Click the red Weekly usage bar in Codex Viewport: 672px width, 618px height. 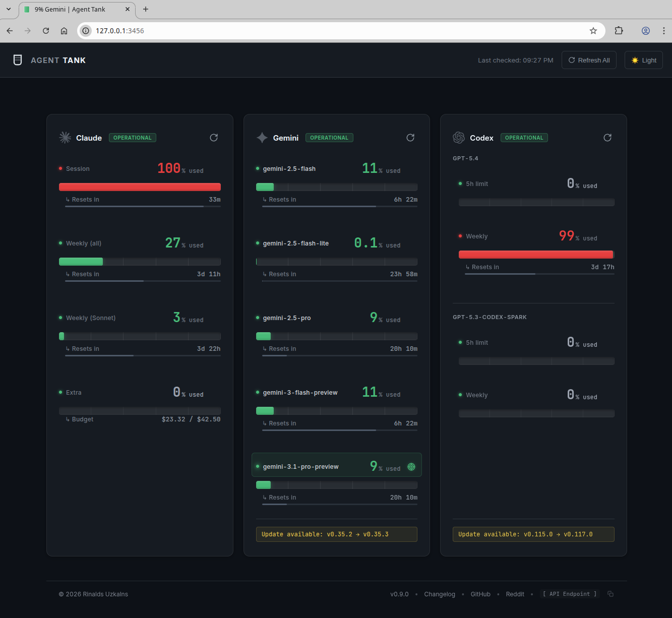pyautogui.click(x=536, y=255)
